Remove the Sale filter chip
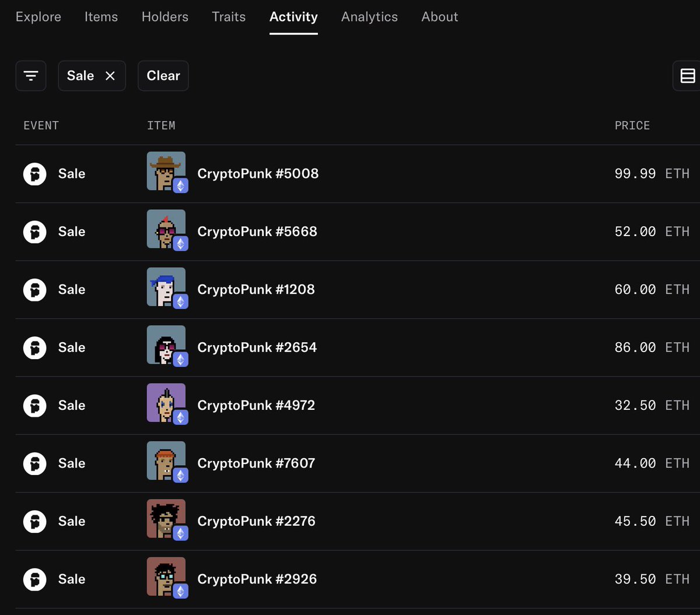This screenshot has height=615, width=700. (x=110, y=76)
